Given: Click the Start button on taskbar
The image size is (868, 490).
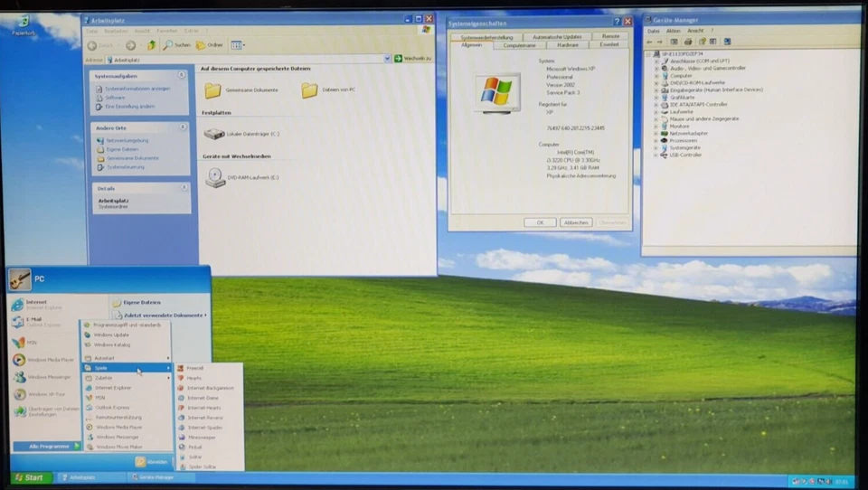Looking at the screenshot, I should click(x=31, y=477).
